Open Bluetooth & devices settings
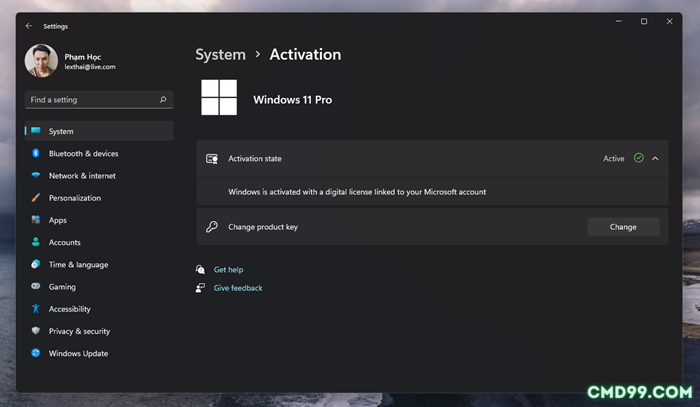700x407 pixels. coord(83,154)
